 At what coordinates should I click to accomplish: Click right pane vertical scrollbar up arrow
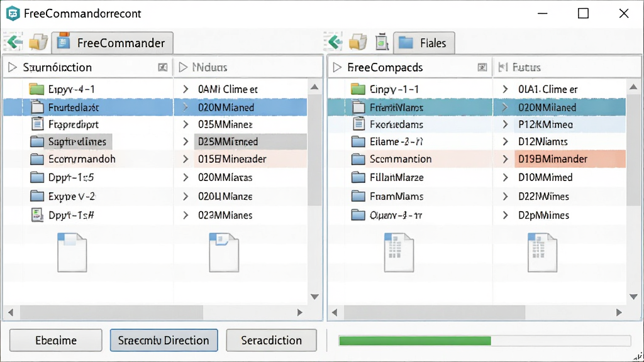pos(633,87)
